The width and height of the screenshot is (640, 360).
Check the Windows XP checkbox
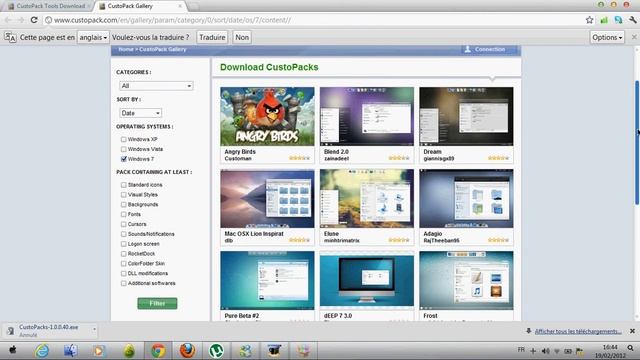pos(124,139)
